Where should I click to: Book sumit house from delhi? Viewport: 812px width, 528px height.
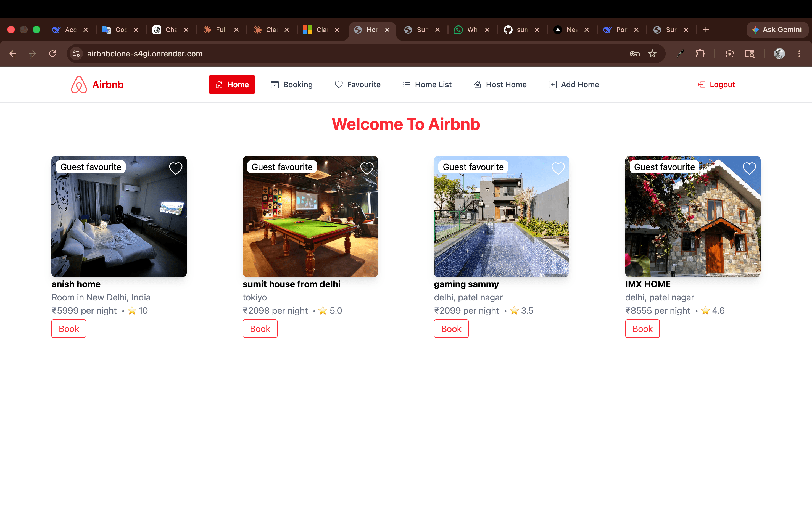(x=260, y=329)
